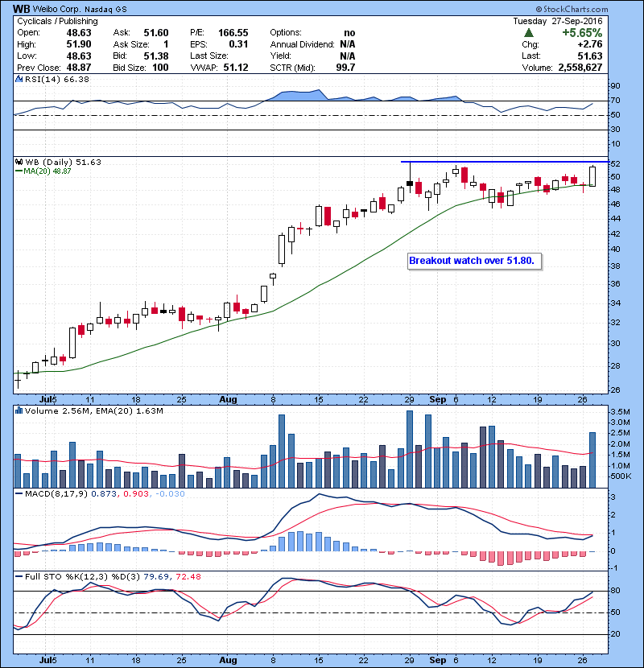Click the StockCharts.com copyright label
This screenshot has width=644, height=668.
coord(572,9)
